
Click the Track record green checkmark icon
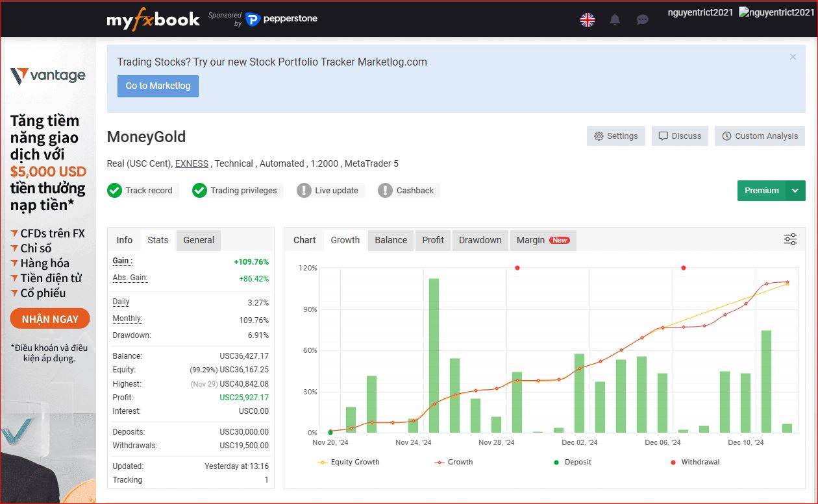pyautogui.click(x=115, y=190)
